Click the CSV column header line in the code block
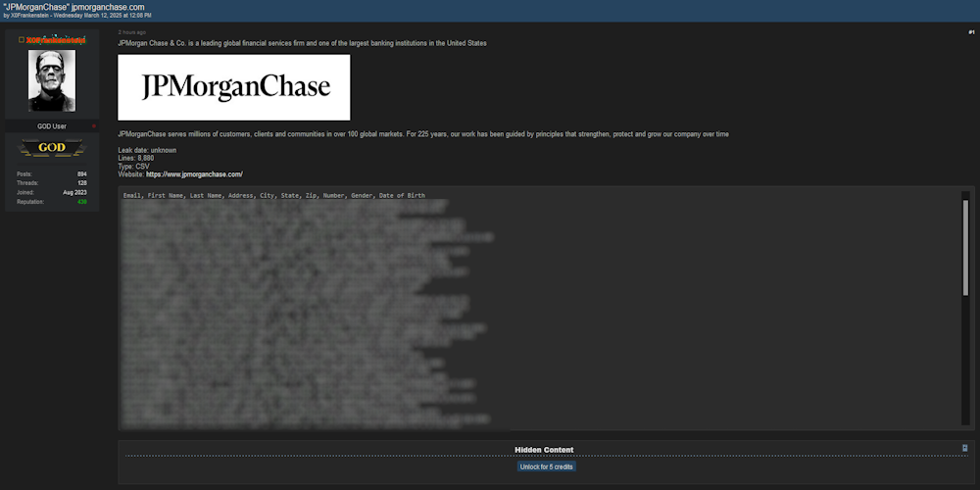The image size is (980, 490). coord(274,196)
